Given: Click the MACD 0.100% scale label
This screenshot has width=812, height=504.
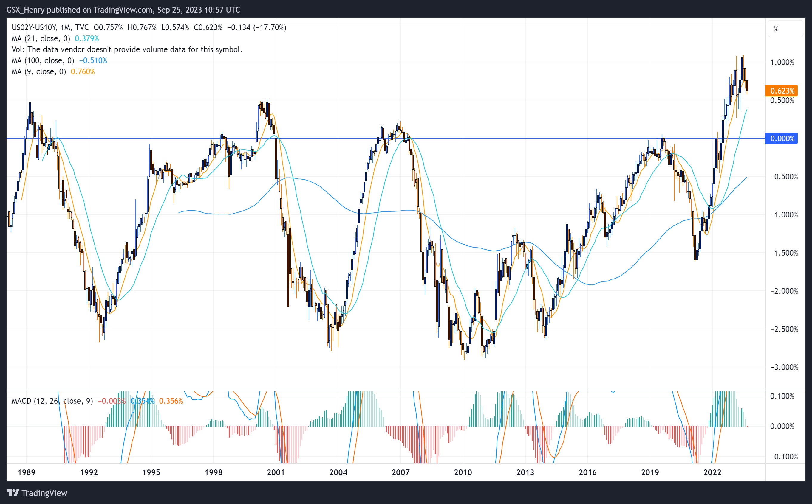Looking at the screenshot, I should 782,396.
